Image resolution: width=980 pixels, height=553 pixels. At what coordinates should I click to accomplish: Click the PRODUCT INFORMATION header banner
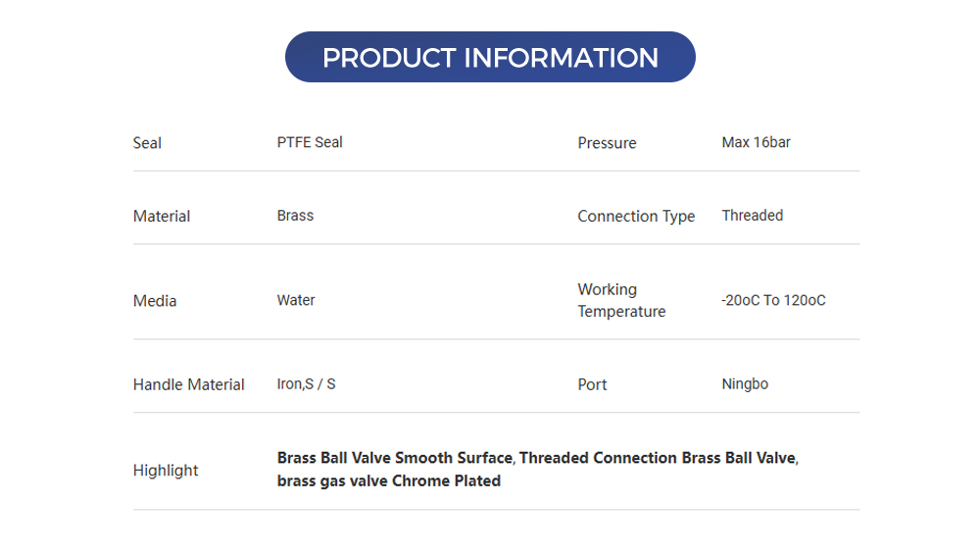click(490, 57)
